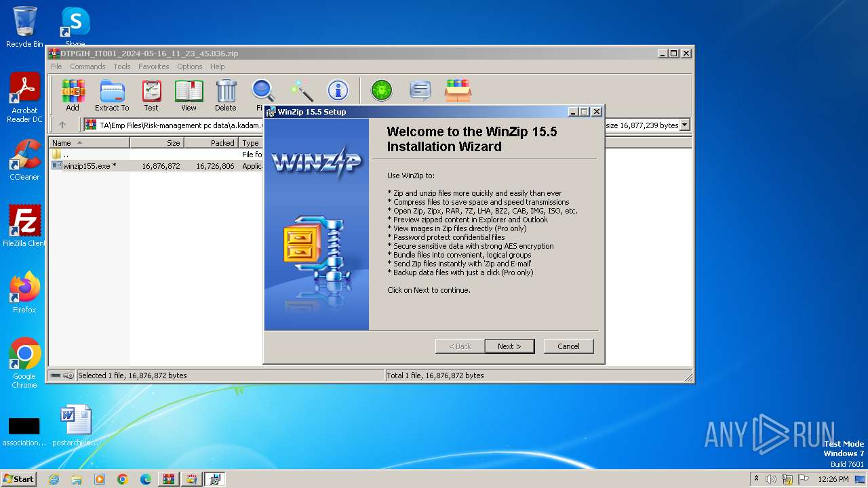Click the Comment speech bubble icon
This screenshot has width=868, height=488.
click(420, 90)
